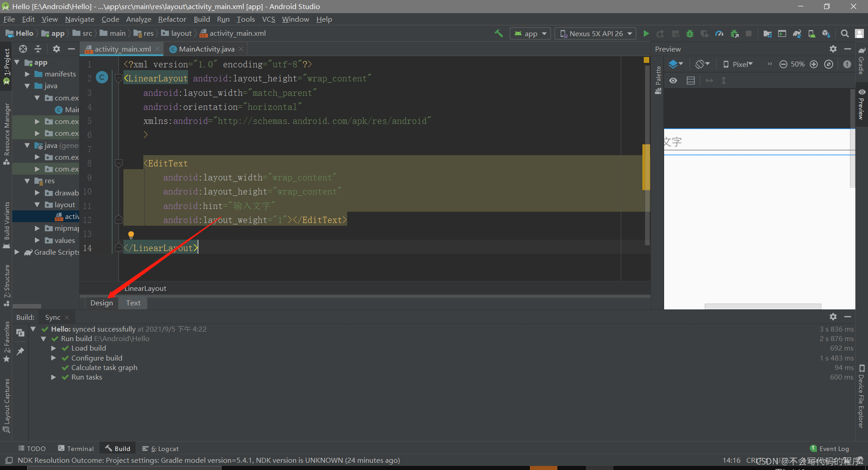Viewport: 868px width, 470px height.
Task: Click the pin icon in Build panel
Action: (x=20, y=351)
